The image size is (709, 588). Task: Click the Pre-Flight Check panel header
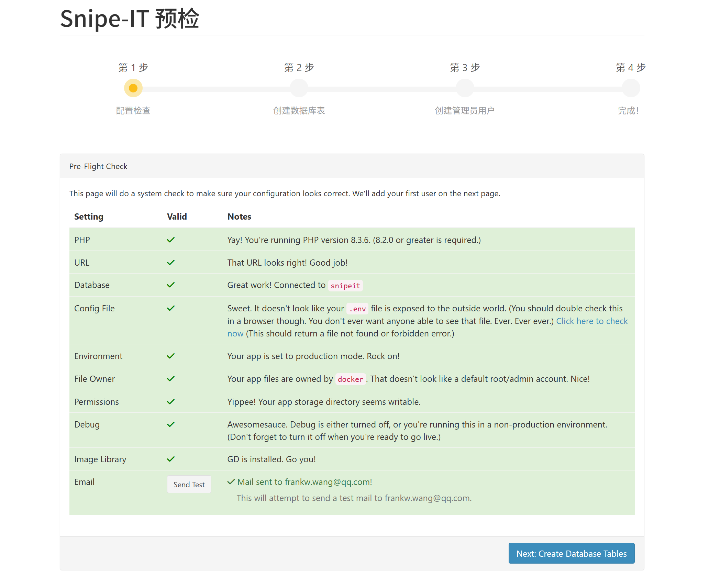[98, 166]
